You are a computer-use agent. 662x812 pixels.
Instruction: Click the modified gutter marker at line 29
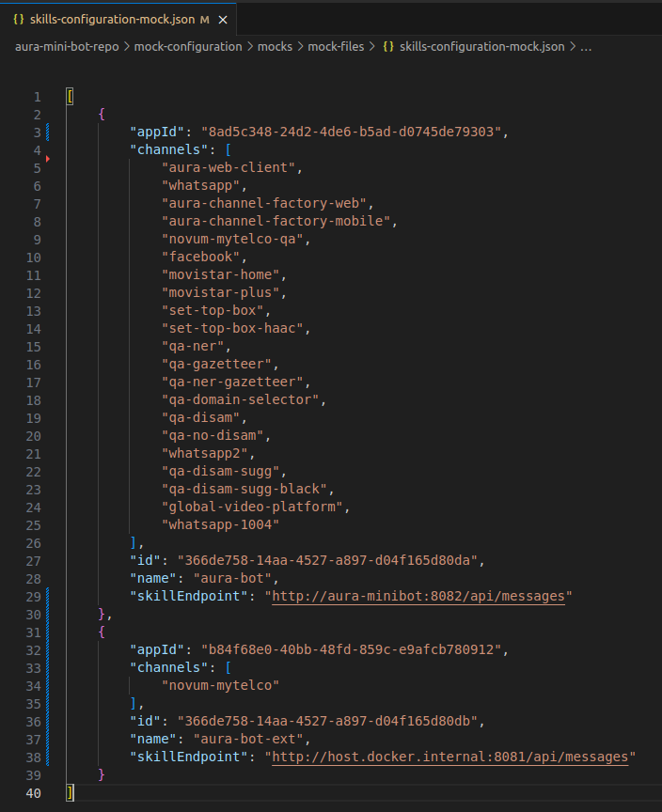pos(48,596)
